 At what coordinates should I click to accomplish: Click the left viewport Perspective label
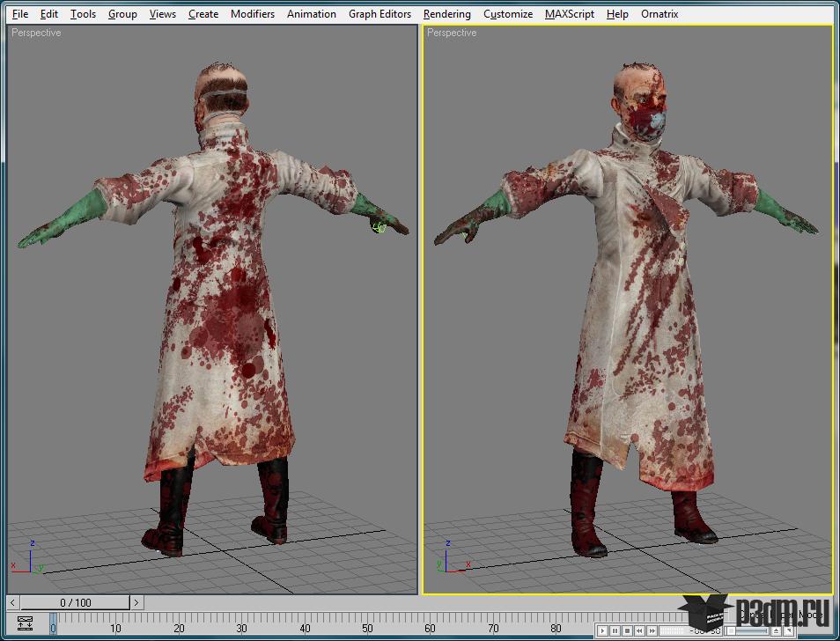[x=36, y=33]
